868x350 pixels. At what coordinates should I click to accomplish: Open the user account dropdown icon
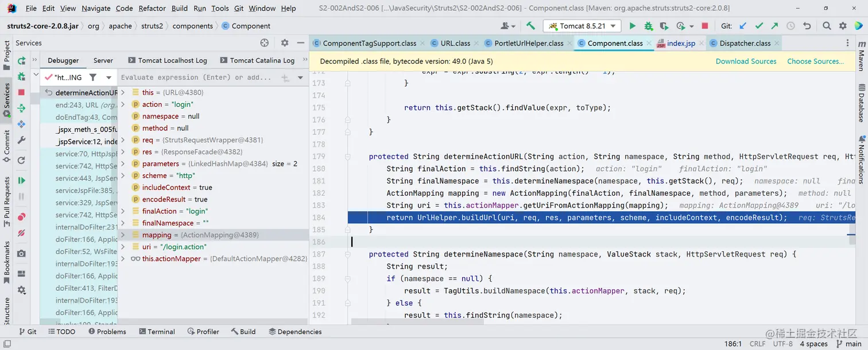(507, 26)
